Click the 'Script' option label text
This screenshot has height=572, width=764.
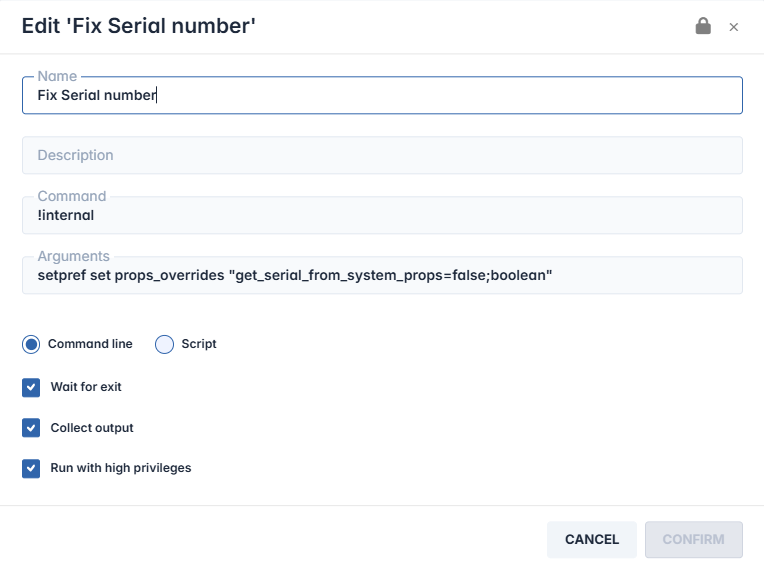point(199,344)
